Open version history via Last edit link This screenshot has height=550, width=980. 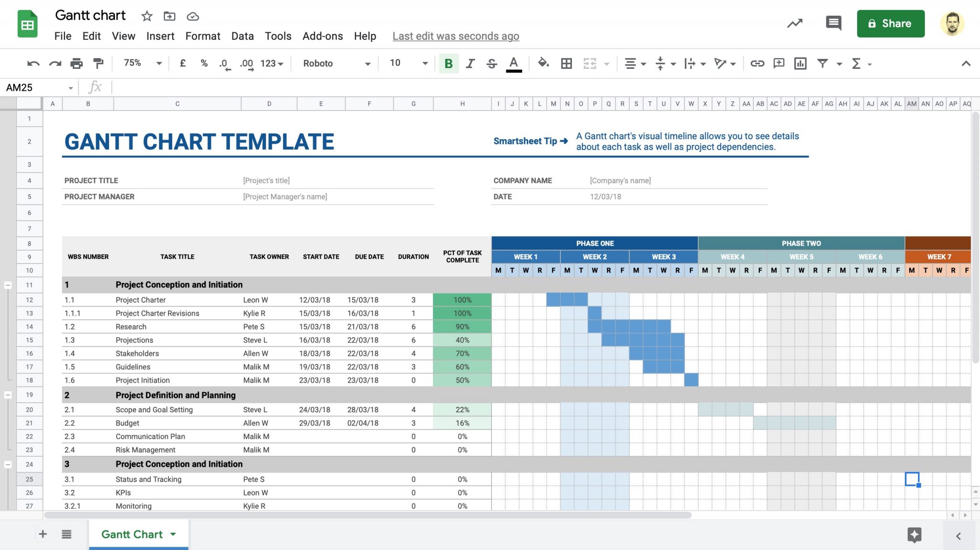455,36
